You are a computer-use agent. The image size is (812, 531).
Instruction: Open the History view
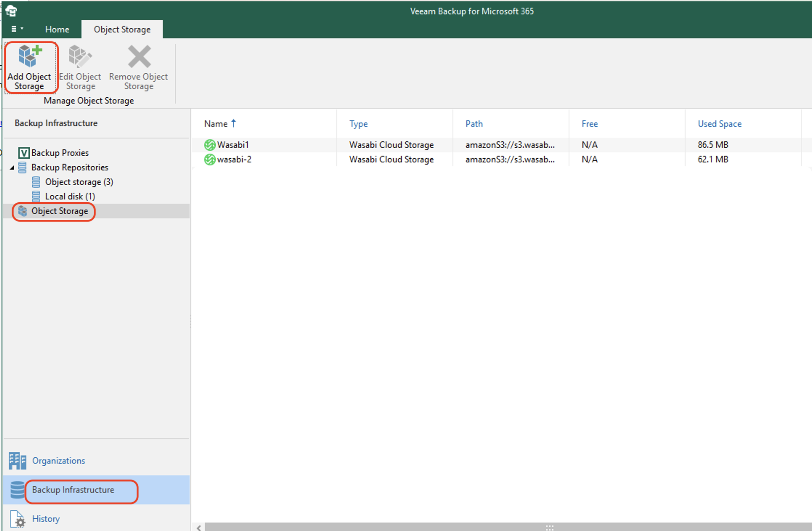46,519
